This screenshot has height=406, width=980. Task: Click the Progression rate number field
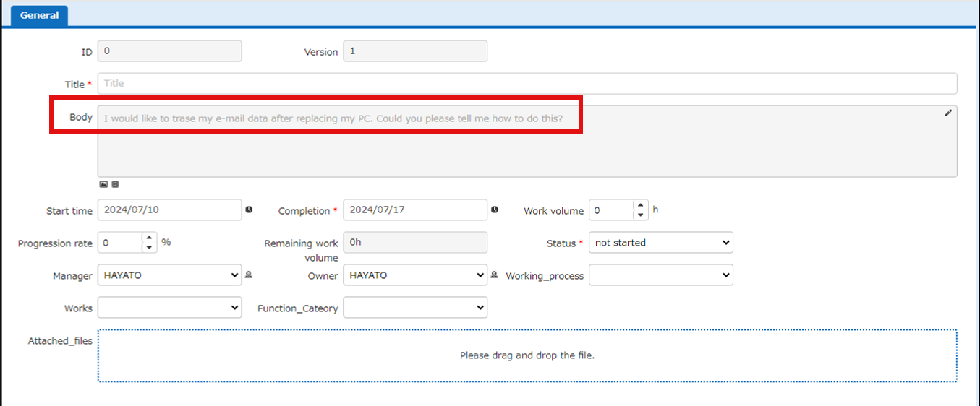[119, 243]
